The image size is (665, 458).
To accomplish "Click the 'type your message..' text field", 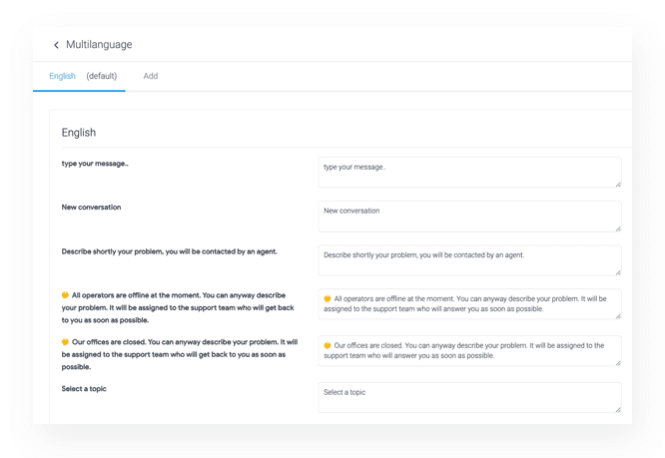I will 469,173.
